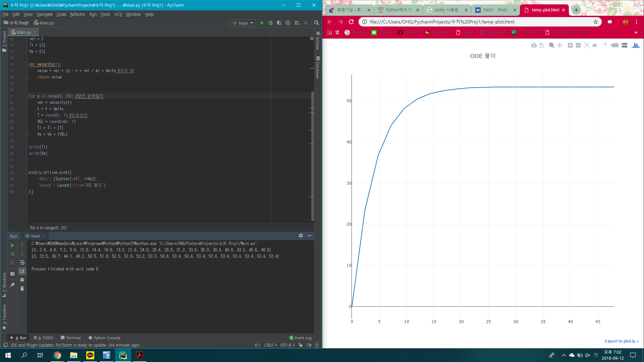Toggle spike lines in plotly modebar

[x=604, y=45]
